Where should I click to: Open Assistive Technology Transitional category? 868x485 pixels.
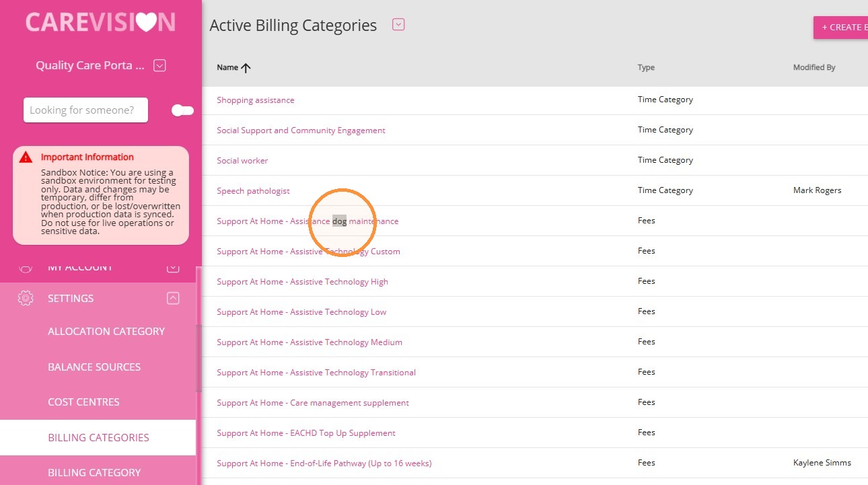(316, 373)
